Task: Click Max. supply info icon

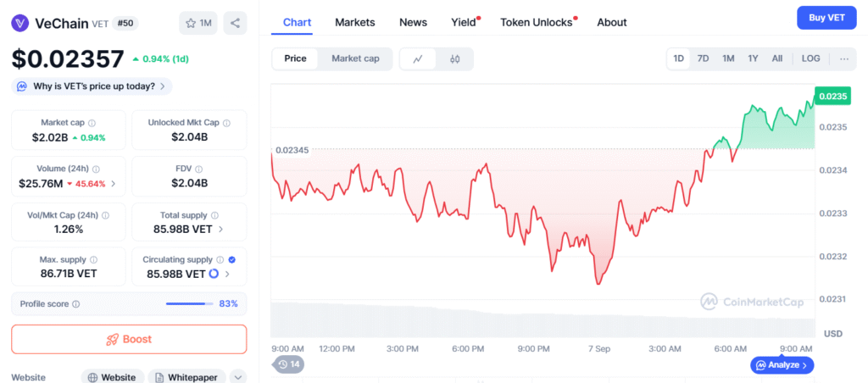Action: (93, 259)
